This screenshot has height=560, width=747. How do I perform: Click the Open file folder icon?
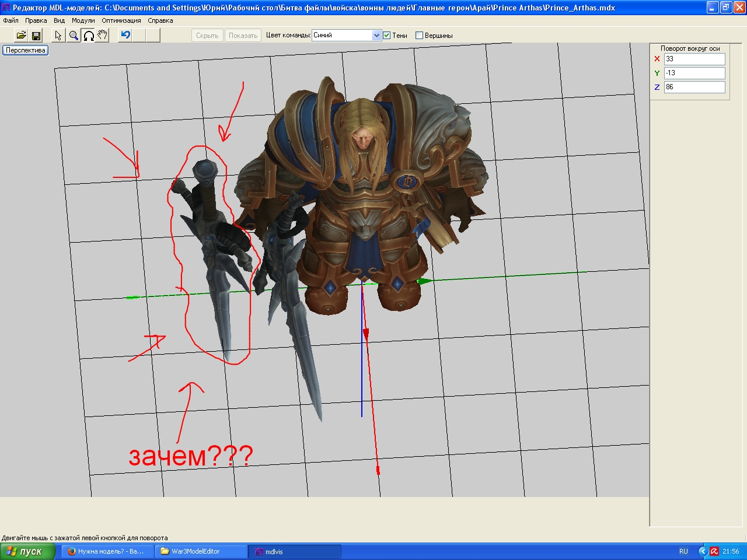(x=21, y=36)
